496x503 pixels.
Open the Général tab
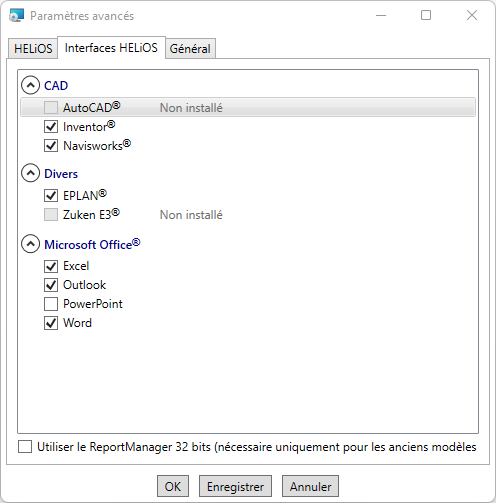point(190,49)
